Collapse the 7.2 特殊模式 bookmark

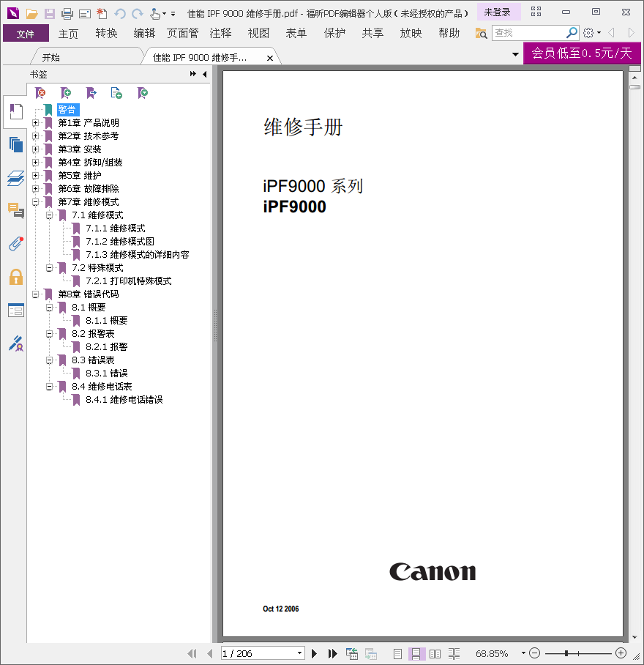point(49,268)
